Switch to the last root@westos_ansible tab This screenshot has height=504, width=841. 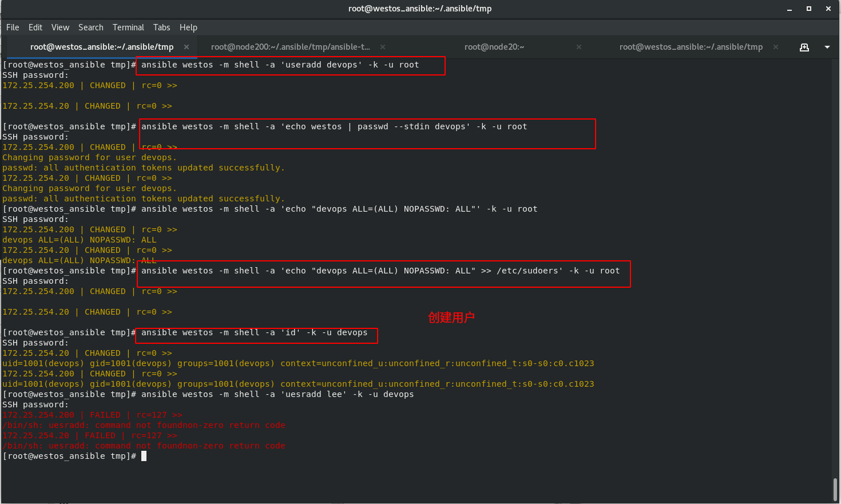tap(691, 47)
